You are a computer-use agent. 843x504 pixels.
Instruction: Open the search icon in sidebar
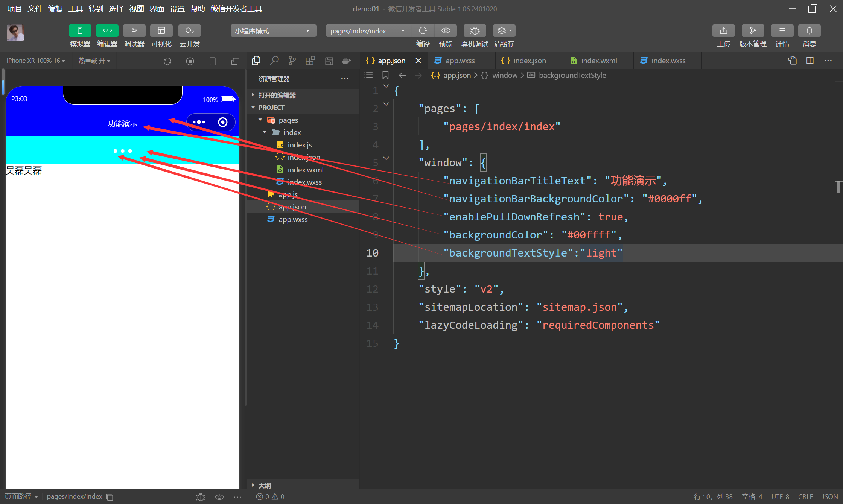[274, 61]
